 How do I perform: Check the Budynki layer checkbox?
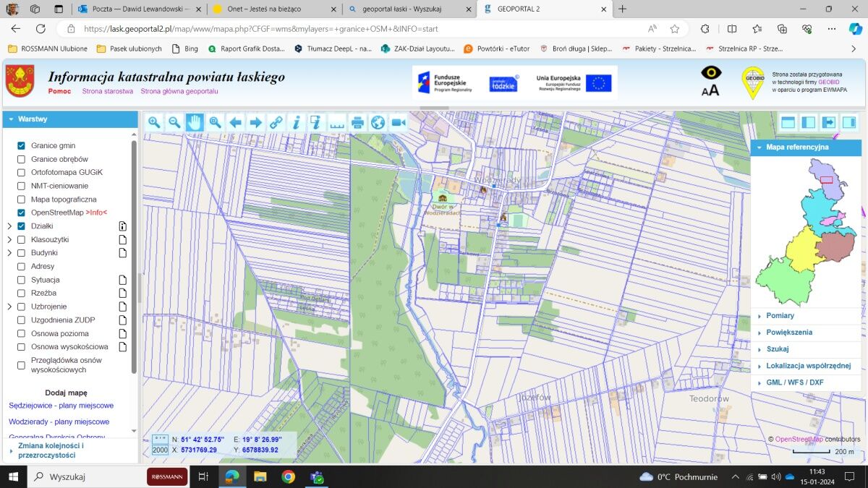coord(21,253)
